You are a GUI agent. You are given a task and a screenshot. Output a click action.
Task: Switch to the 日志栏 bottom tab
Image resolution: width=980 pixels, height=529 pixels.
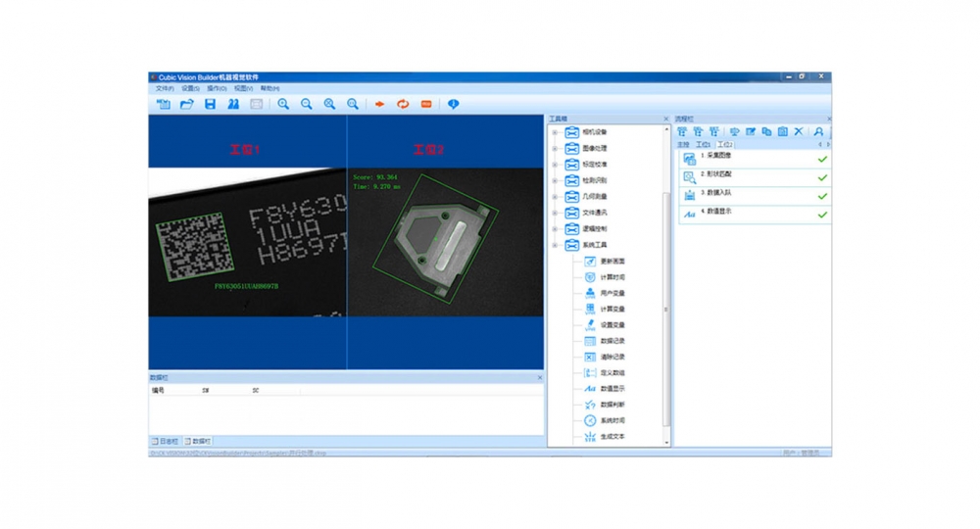(x=165, y=442)
